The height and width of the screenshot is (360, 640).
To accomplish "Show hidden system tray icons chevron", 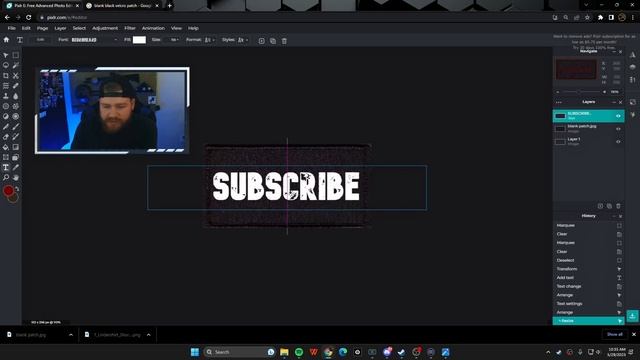I will coord(548,352).
